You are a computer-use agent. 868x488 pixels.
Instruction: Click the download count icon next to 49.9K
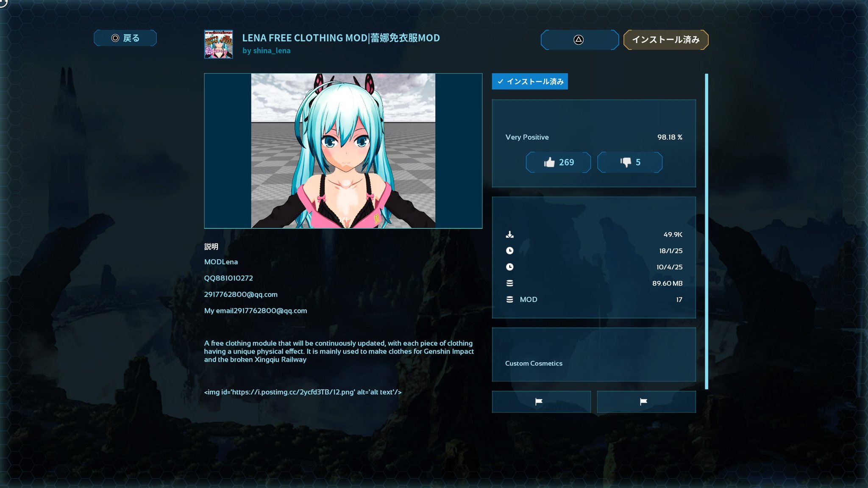(x=509, y=235)
